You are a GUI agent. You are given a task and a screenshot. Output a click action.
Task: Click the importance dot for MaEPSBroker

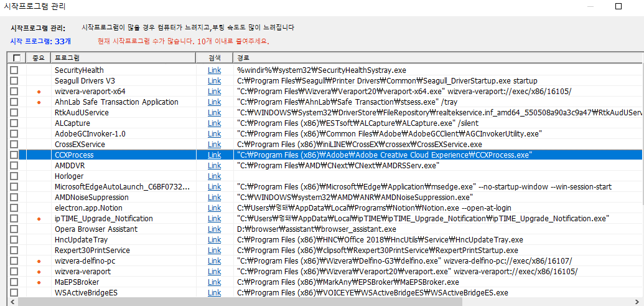click(x=39, y=282)
